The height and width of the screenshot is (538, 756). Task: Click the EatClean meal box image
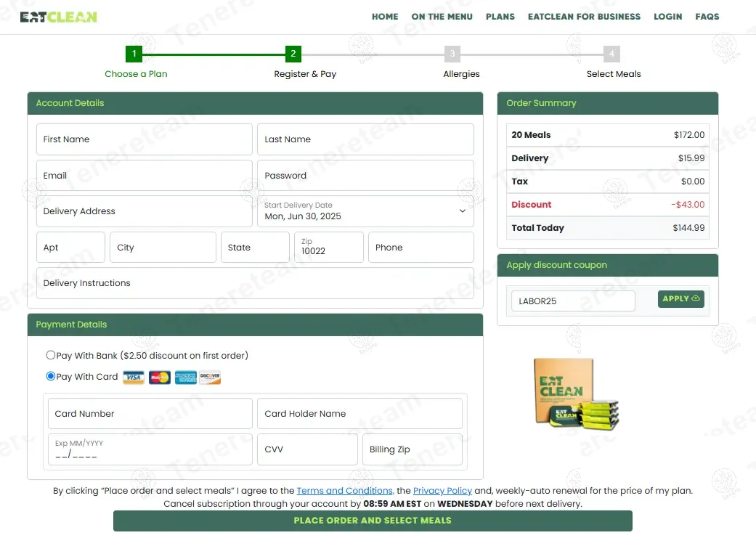pyautogui.click(x=577, y=393)
